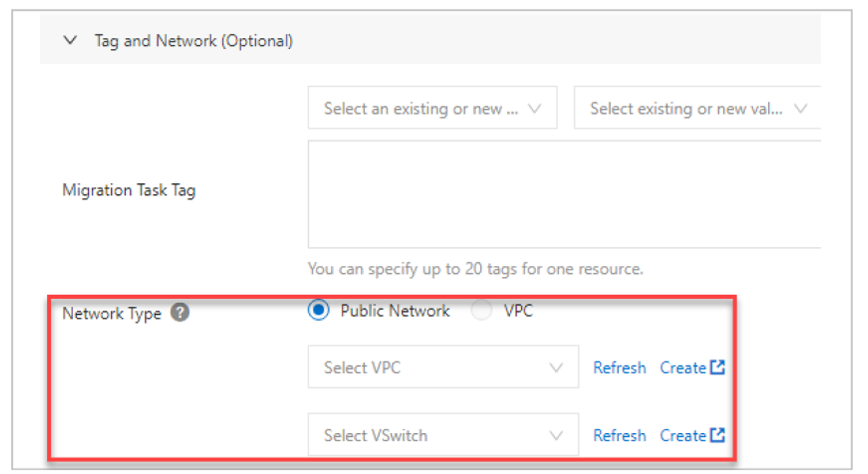Click the down arrow in Select VSwitch box
Image resolution: width=868 pixels, height=474 pixels.
pos(556,435)
